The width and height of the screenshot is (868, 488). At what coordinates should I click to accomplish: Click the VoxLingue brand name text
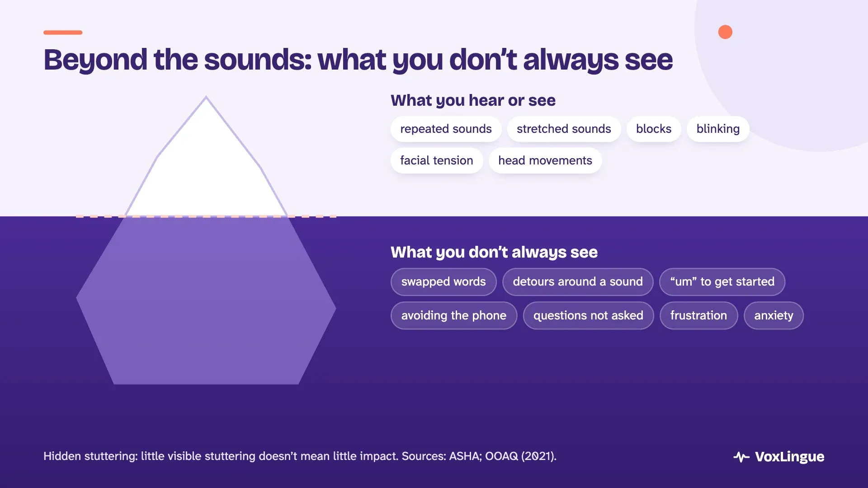tap(789, 457)
